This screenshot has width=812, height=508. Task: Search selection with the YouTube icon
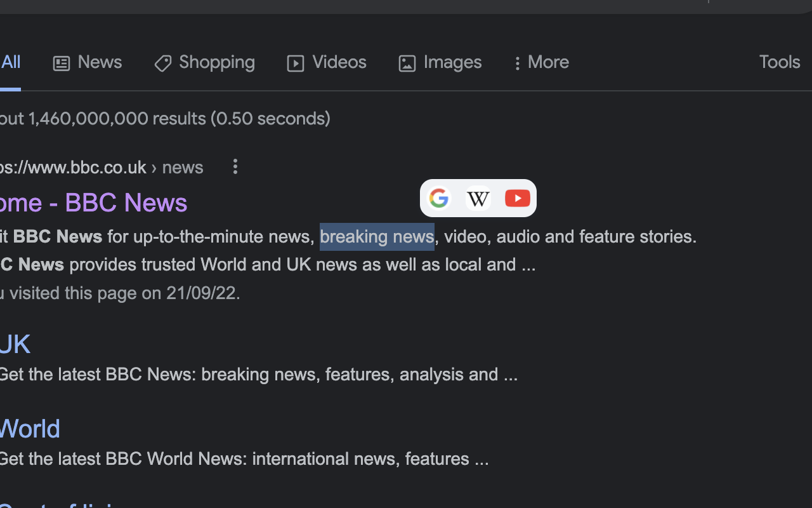(x=518, y=198)
